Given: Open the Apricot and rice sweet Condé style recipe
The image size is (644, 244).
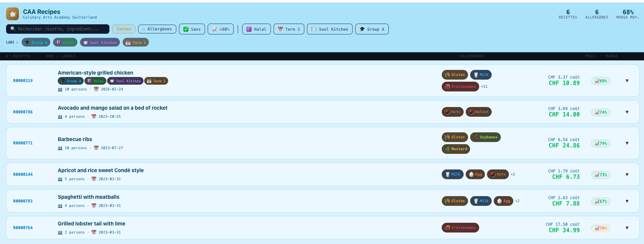Looking at the screenshot, I should pyautogui.click(x=101, y=170).
